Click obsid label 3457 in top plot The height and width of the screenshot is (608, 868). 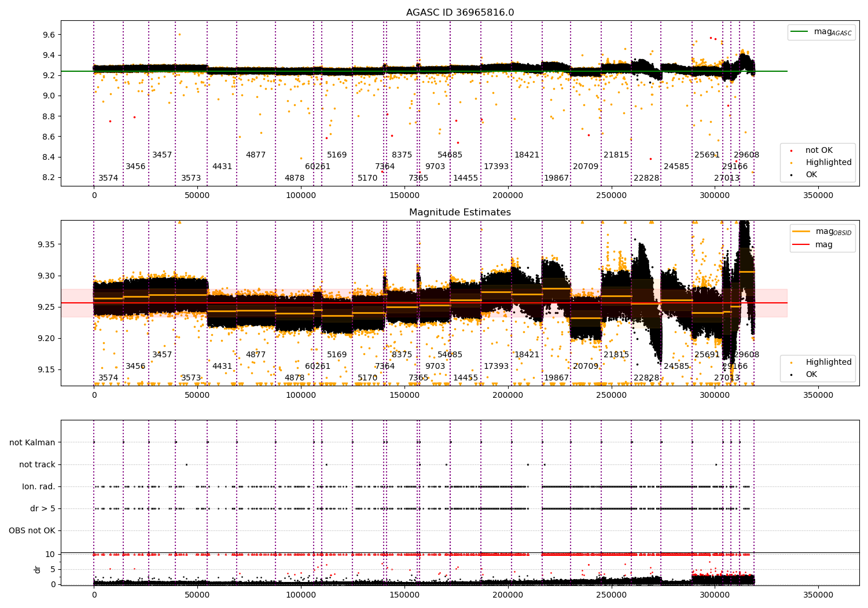(x=162, y=155)
